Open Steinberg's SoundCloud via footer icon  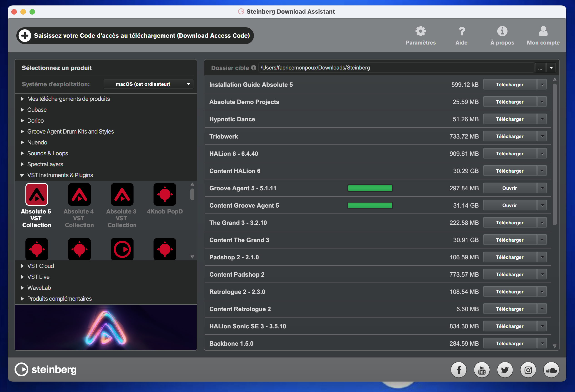(551, 370)
